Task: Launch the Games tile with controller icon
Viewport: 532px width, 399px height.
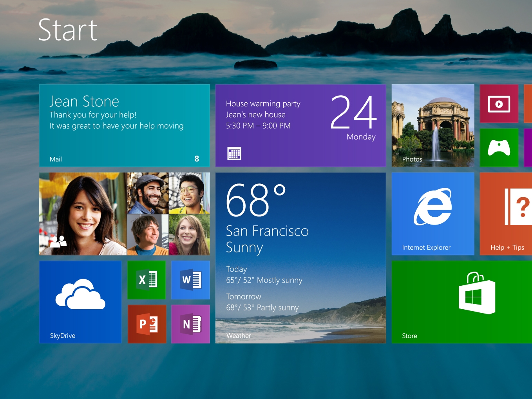Action: [499, 148]
